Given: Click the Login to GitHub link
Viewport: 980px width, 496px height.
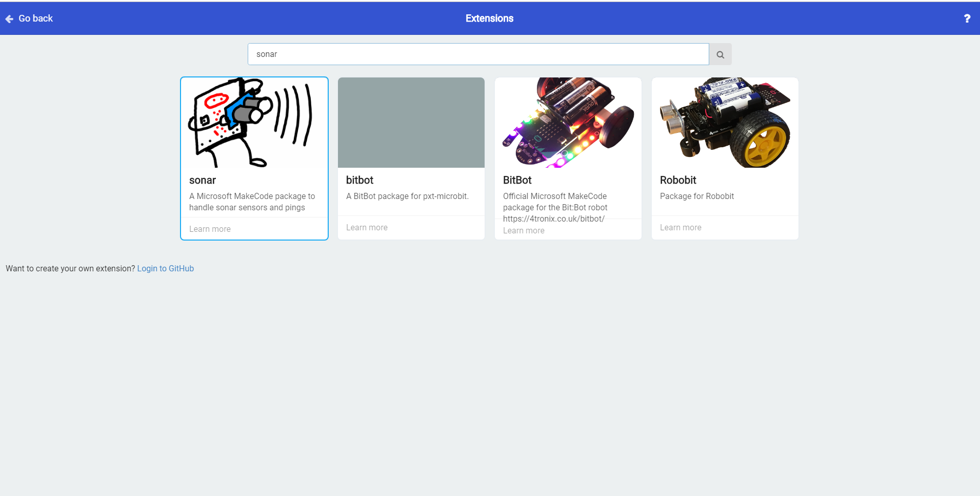Looking at the screenshot, I should tap(166, 269).
